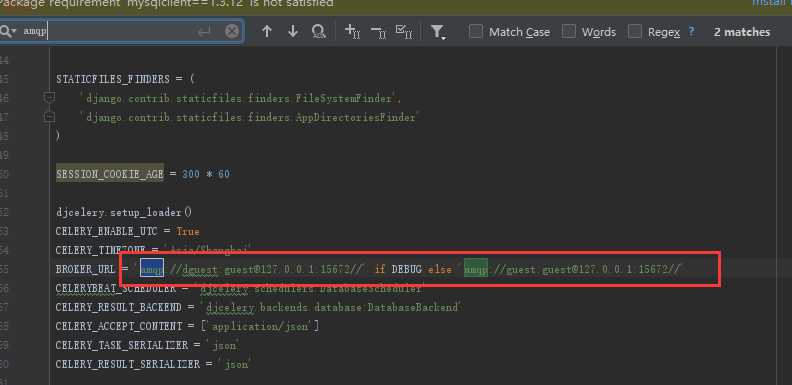Image resolution: width=792 pixels, height=385 pixels.
Task: Click djcelery.setup_loader() call
Action: 124,212
